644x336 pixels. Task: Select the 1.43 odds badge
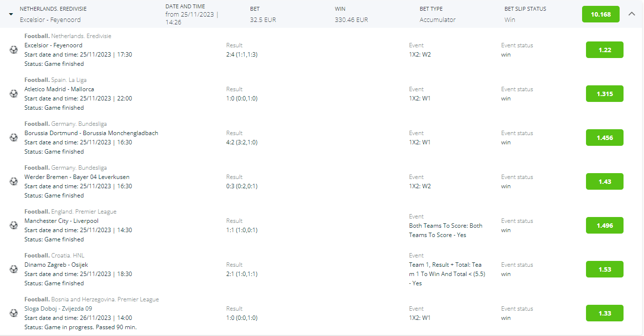point(605,181)
